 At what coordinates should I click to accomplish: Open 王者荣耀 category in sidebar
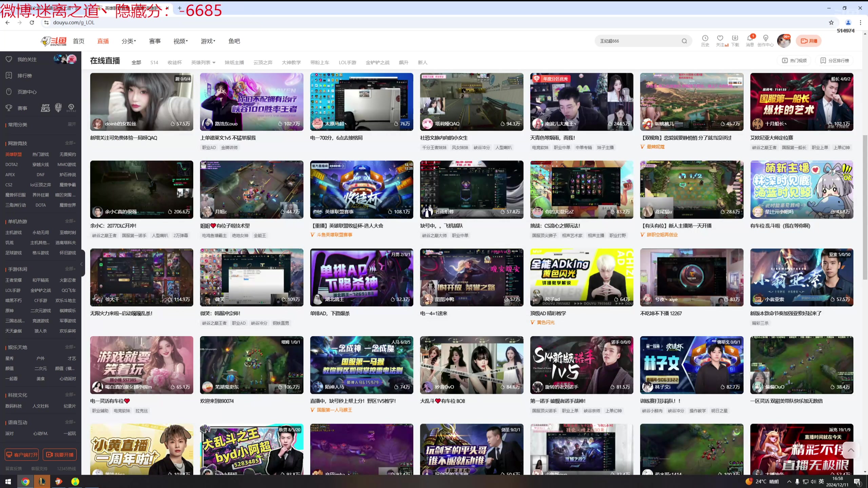tap(14, 280)
